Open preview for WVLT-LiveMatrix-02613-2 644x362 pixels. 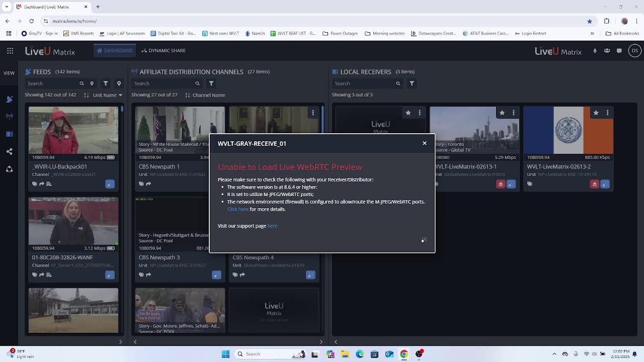point(605,184)
